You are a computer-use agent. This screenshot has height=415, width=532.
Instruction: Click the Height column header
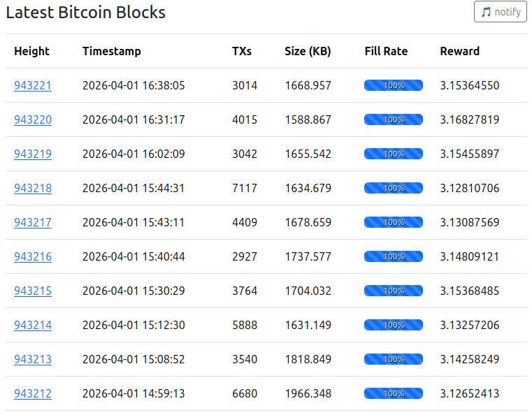(x=31, y=51)
